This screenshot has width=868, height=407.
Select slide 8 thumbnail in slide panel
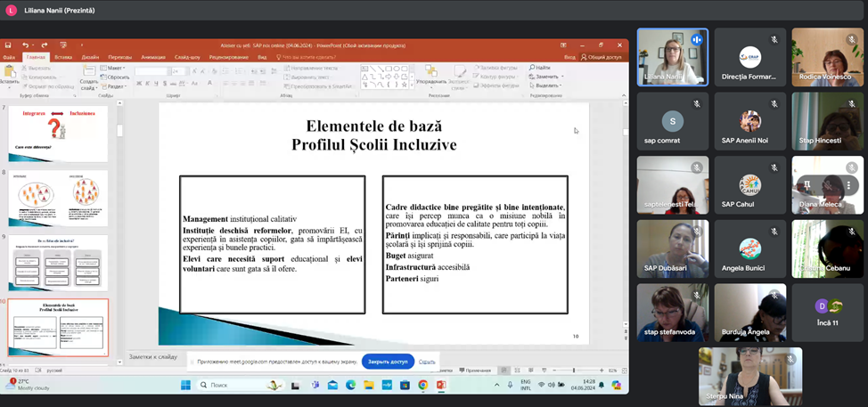tap(58, 198)
